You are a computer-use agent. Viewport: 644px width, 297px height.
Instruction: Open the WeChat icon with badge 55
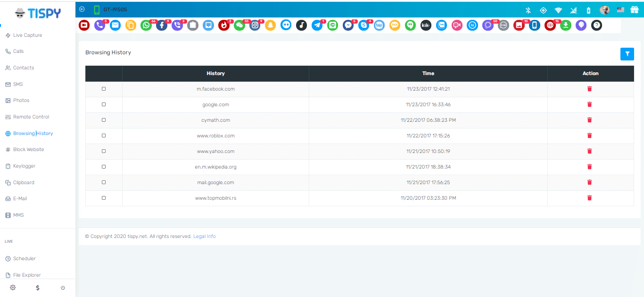point(239,25)
